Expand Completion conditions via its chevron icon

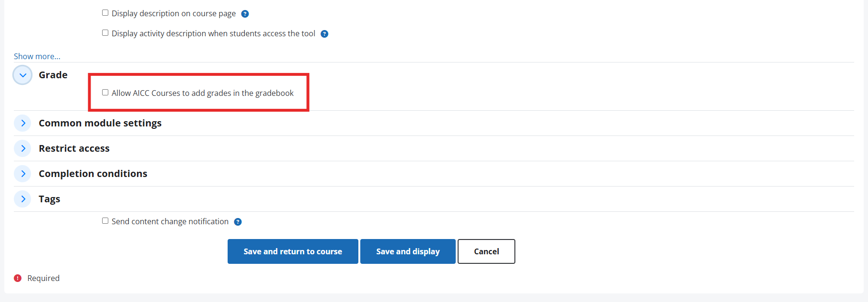(x=22, y=174)
